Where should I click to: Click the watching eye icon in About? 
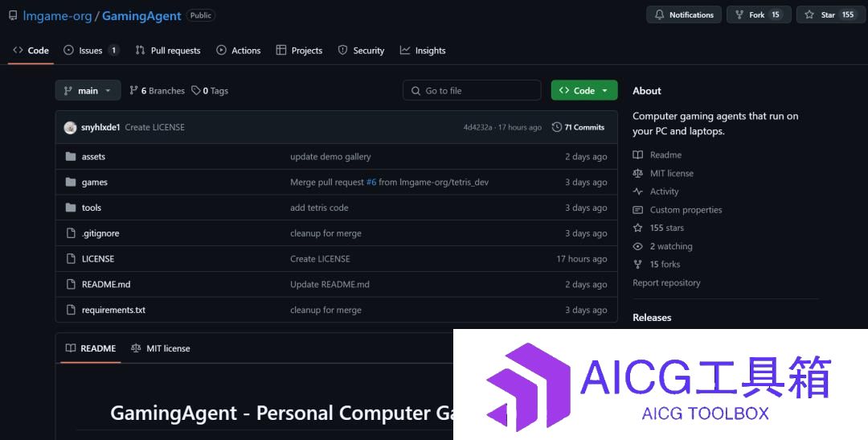[637, 247]
